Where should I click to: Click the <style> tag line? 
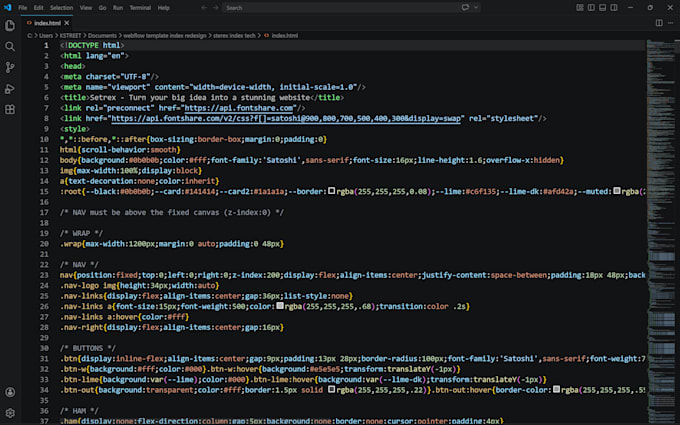pyautogui.click(x=75, y=129)
